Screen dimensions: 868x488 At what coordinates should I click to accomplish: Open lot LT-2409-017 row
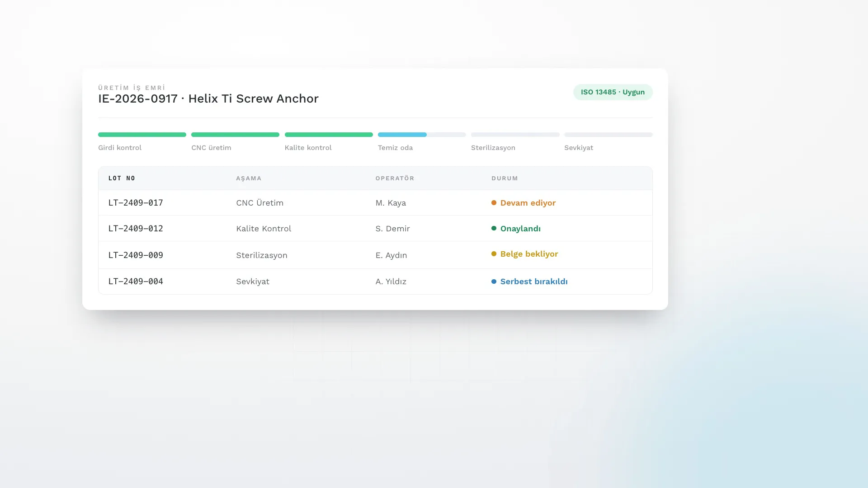(375, 203)
